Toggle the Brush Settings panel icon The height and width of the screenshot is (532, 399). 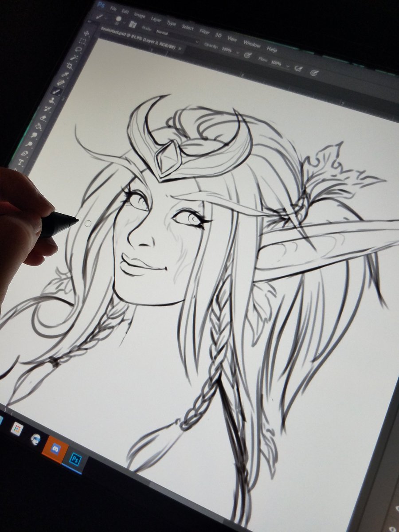pos(133,24)
